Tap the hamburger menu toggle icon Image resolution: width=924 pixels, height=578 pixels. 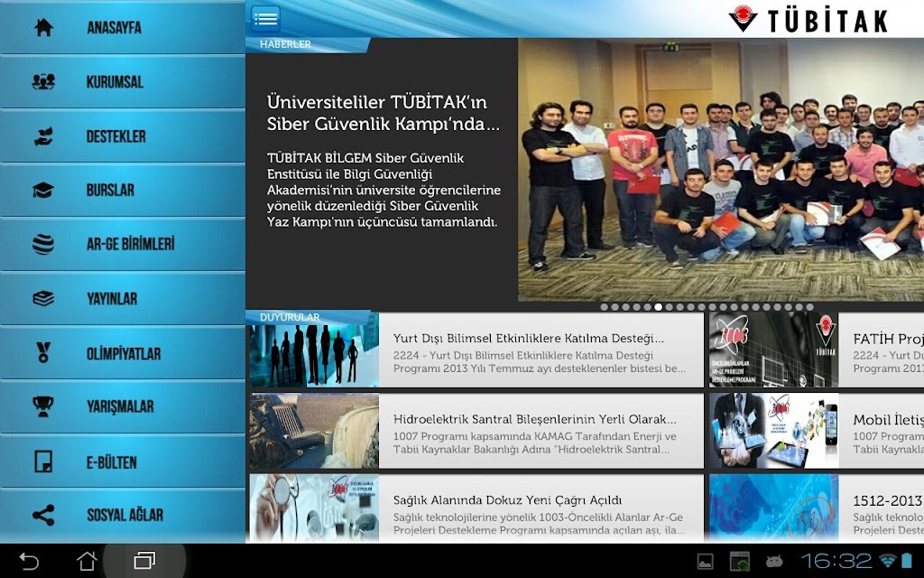pyautogui.click(x=265, y=18)
